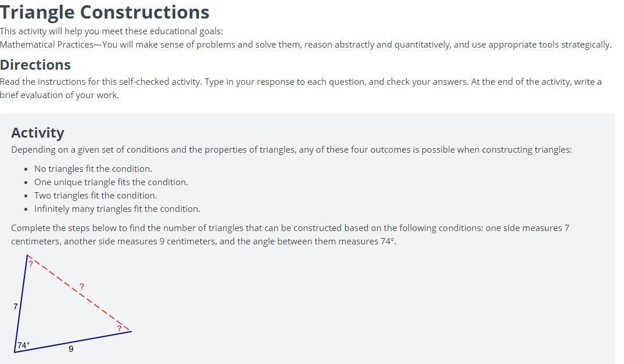624x364 pixels.
Task: Click the Triangle Constructions page title
Action: click(x=105, y=12)
